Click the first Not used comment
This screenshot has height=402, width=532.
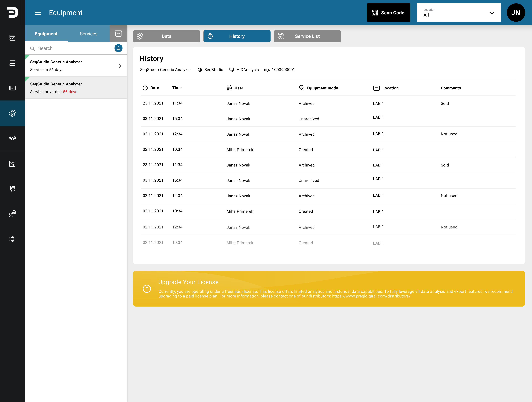(x=449, y=134)
